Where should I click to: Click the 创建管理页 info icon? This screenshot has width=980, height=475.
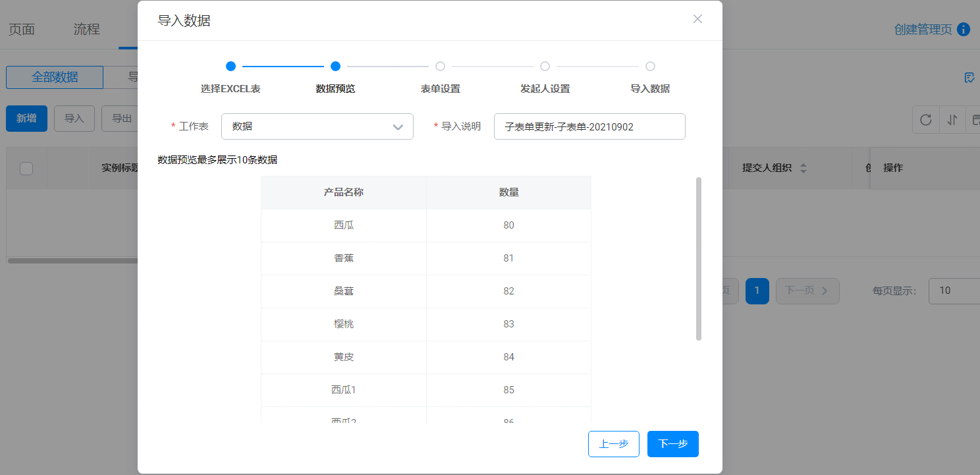pyautogui.click(x=964, y=29)
